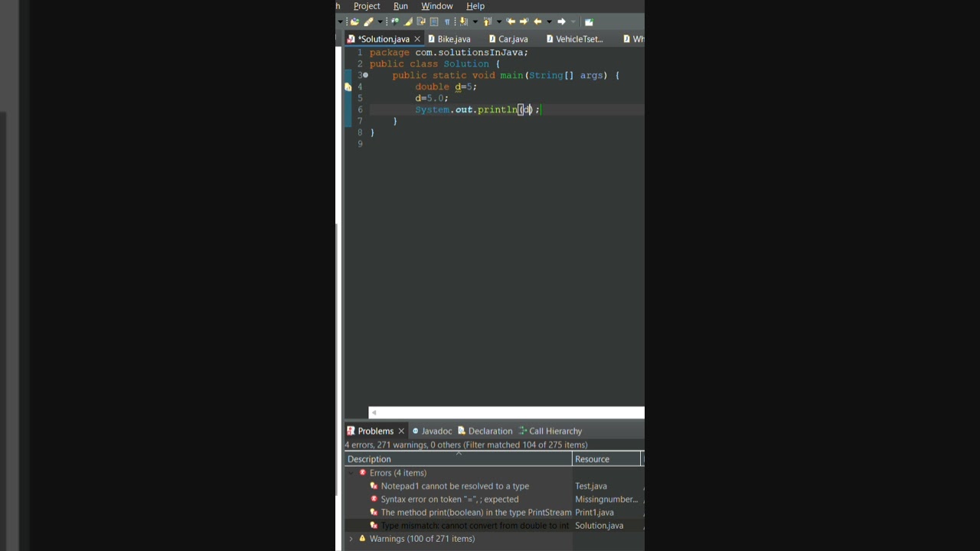This screenshot has width=980, height=551.
Task: Click the quick-fix lightbulb on line 4
Action: (x=348, y=87)
